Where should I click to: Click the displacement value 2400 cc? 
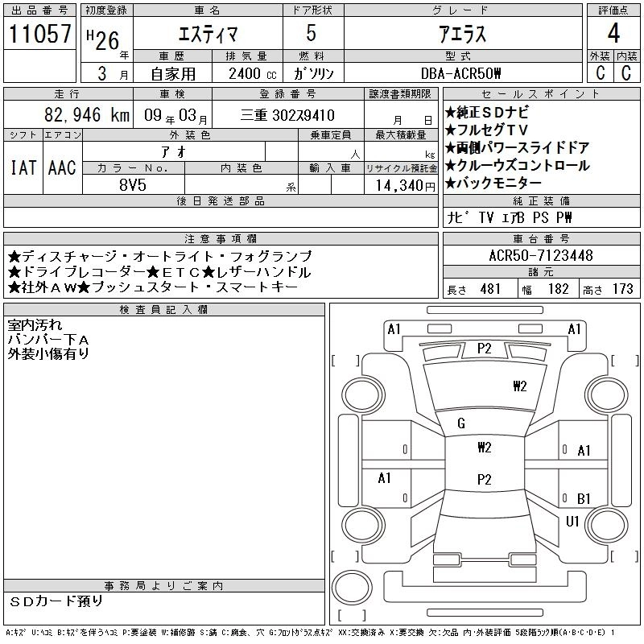coord(253,74)
